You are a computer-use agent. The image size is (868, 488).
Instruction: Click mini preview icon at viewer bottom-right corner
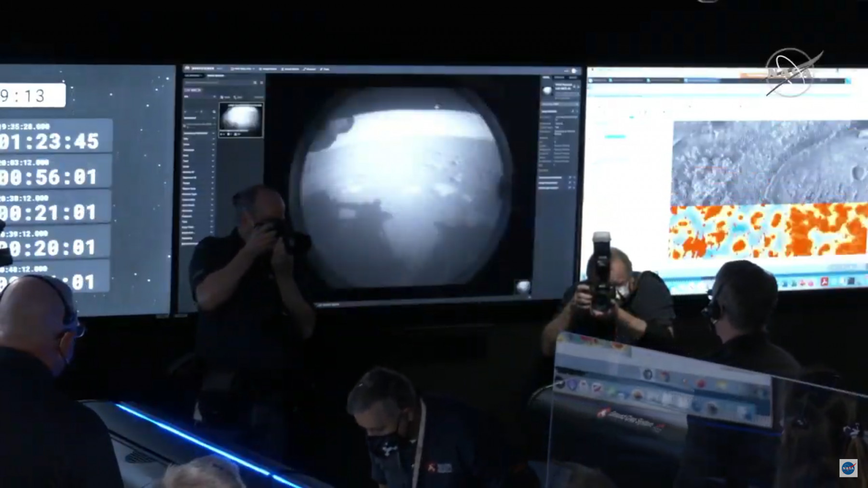[x=523, y=287]
